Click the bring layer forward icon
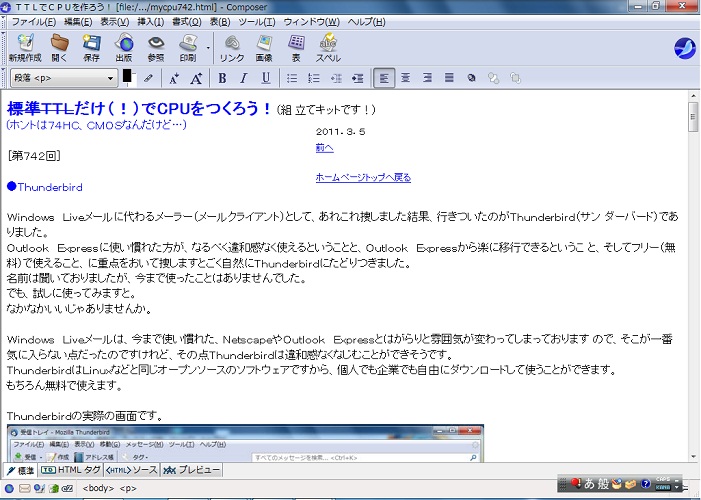Viewport: 701px width, 500px height. (x=515, y=78)
